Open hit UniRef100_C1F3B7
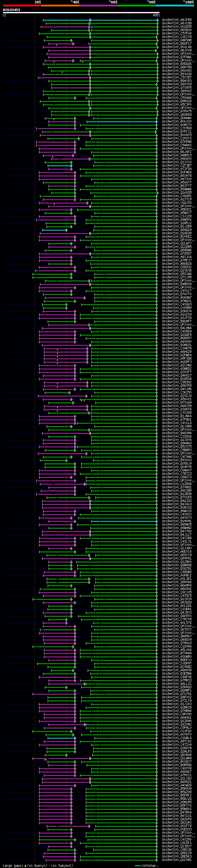Screen dimensions: 197x868 177,165
